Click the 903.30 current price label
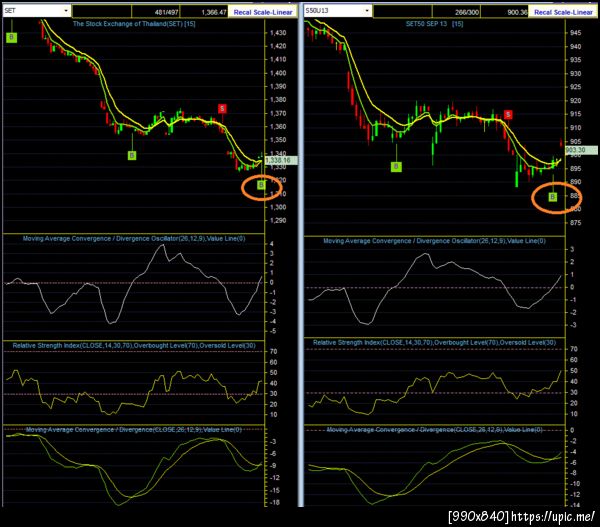Image resolution: width=600 pixels, height=527 pixels. tap(581, 150)
